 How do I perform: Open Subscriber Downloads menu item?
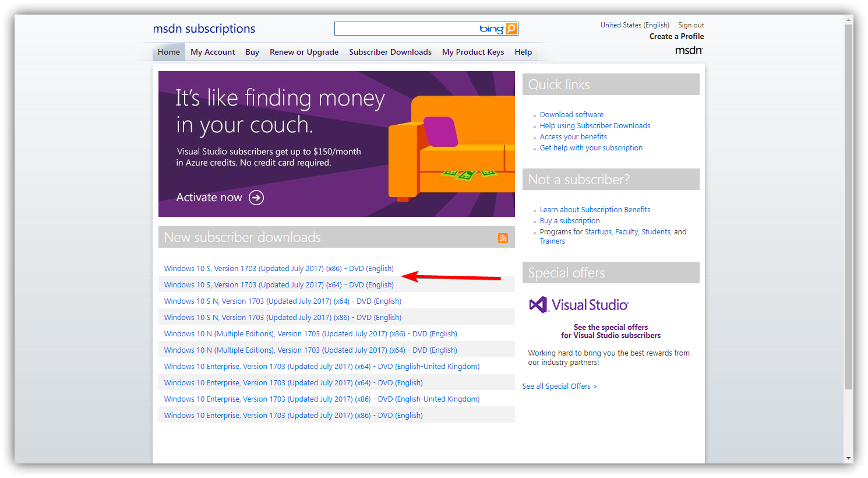[390, 52]
